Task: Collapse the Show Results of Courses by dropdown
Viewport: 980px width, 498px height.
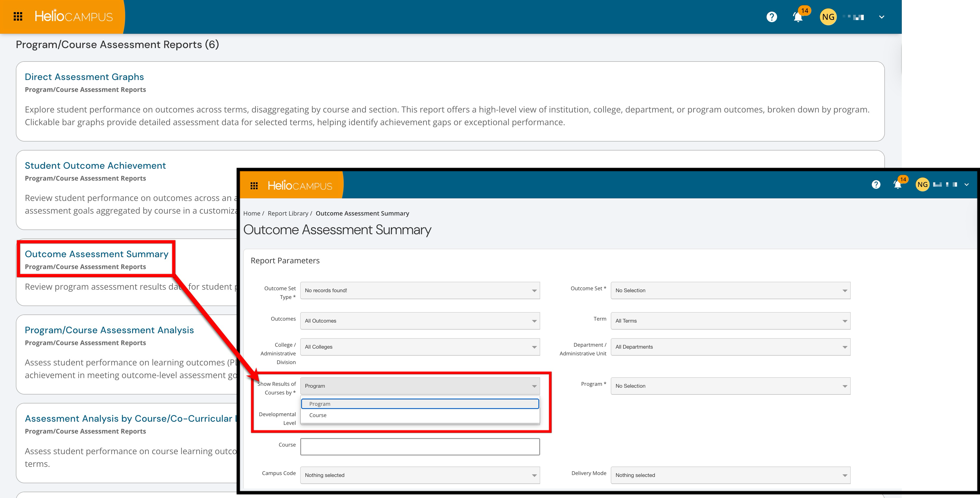Action: [x=420, y=386]
